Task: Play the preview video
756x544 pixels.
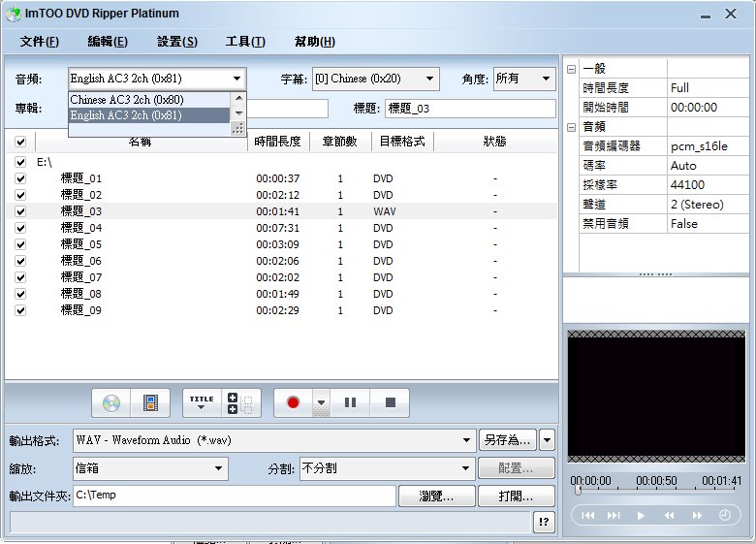Action: [x=641, y=516]
